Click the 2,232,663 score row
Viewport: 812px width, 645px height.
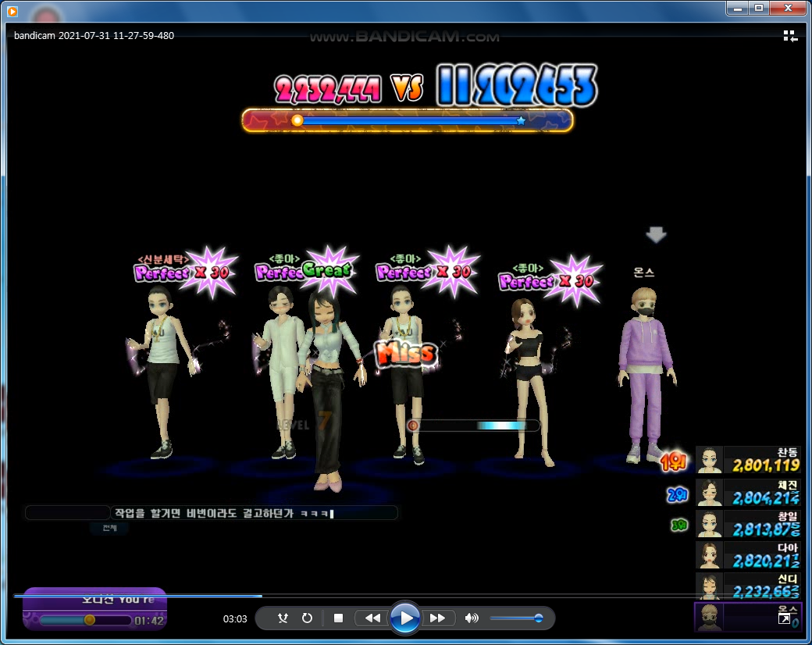748,586
